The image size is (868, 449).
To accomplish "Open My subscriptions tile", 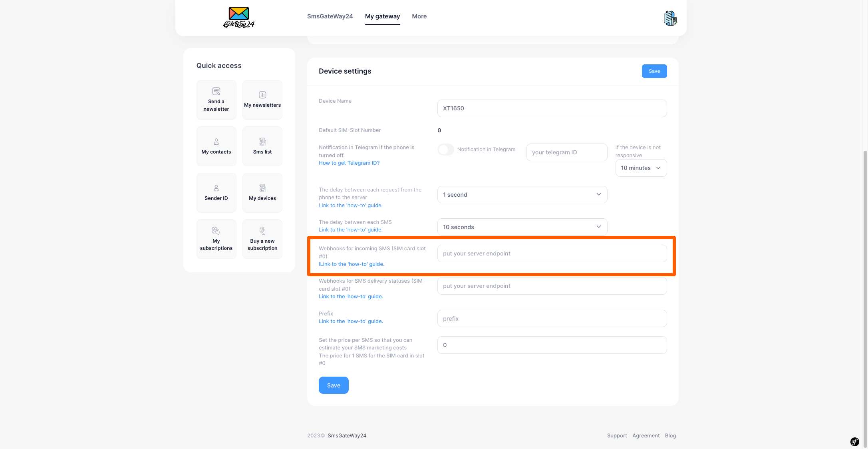I will pyautogui.click(x=216, y=239).
